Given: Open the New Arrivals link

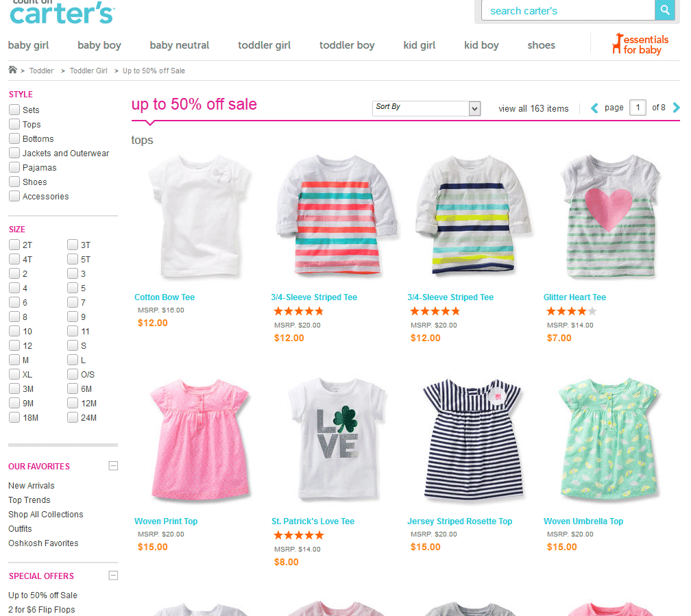Looking at the screenshot, I should click(x=32, y=486).
